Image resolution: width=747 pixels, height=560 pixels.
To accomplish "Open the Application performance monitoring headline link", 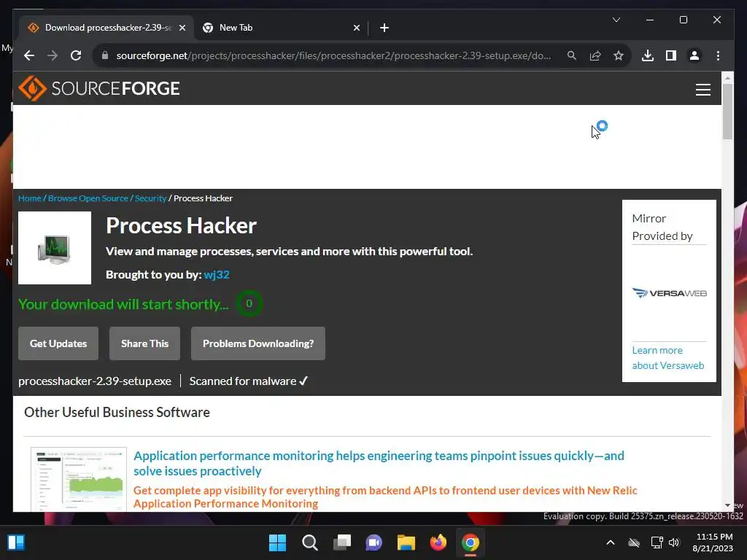I will click(379, 463).
